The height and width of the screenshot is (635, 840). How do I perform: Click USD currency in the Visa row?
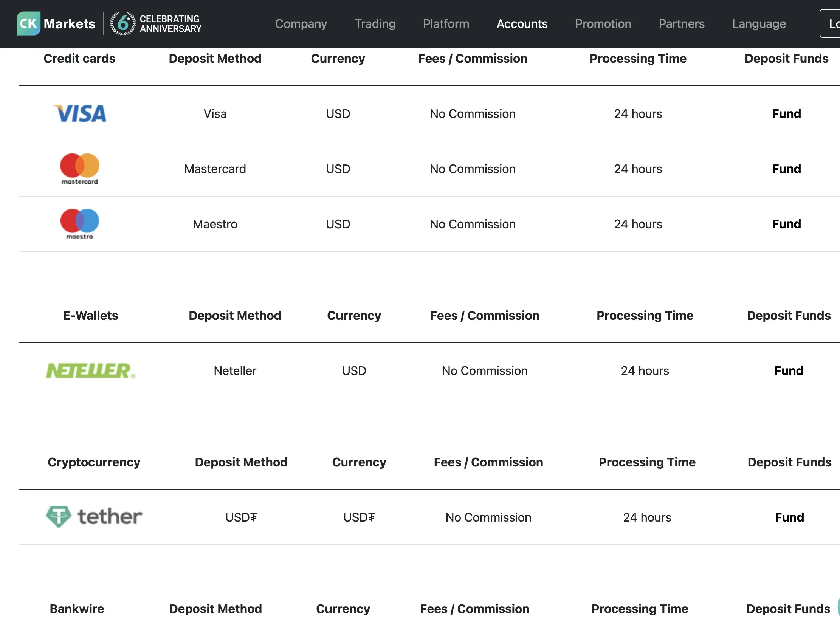click(x=338, y=113)
